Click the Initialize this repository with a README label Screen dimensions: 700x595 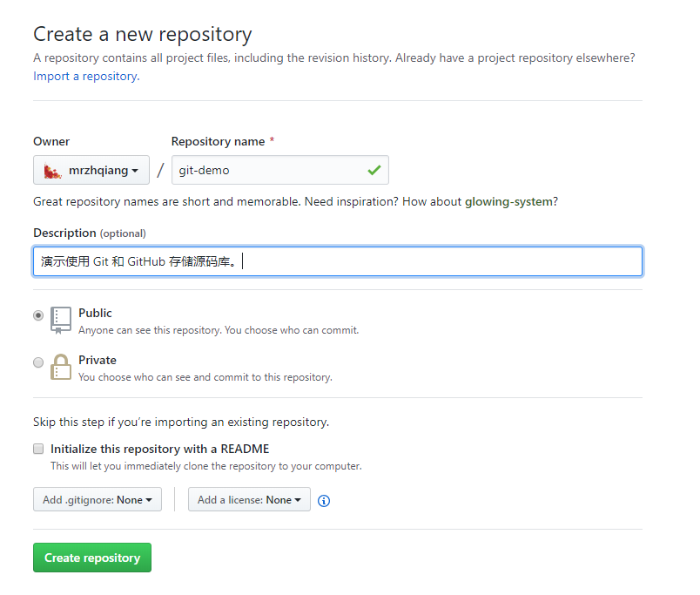click(160, 449)
